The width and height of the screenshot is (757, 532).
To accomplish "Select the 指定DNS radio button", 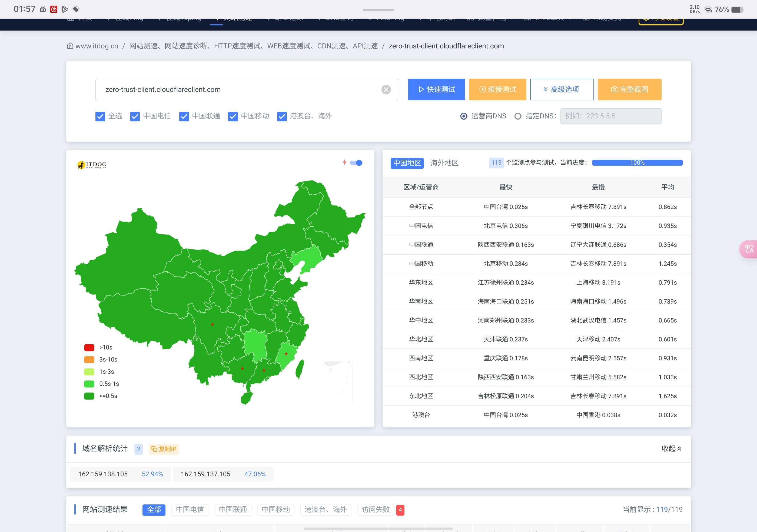I will [518, 116].
